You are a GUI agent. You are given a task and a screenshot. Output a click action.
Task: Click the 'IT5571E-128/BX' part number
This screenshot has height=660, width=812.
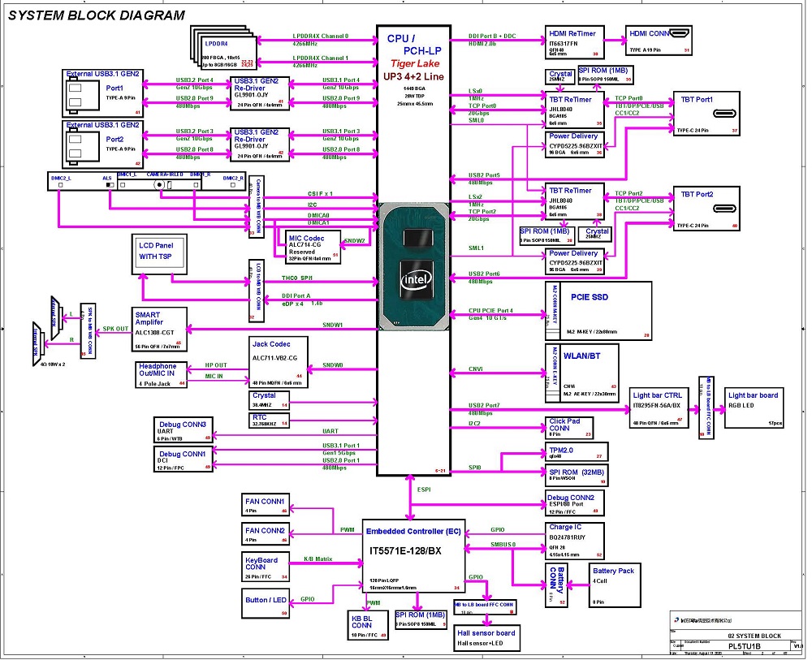click(x=405, y=550)
